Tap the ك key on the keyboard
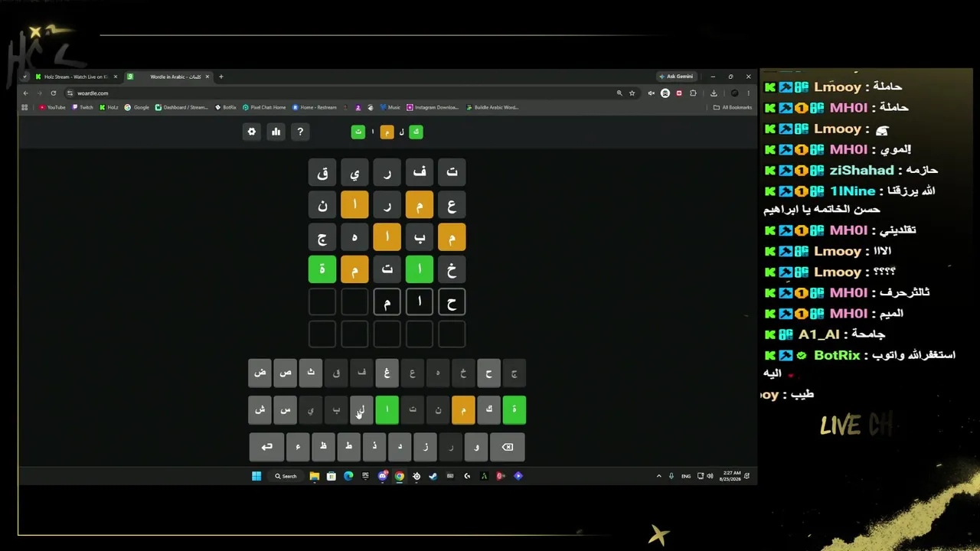The image size is (980, 551). pos(488,410)
